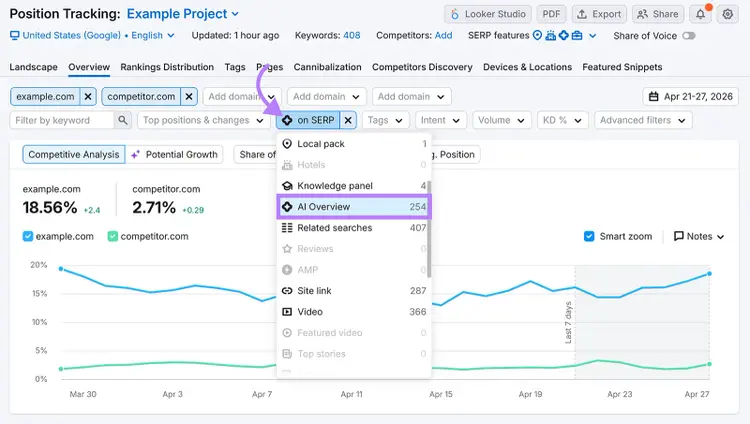Open the settings gear icon
The image size is (750, 424).
pyautogui.click(x=728, y=14)
